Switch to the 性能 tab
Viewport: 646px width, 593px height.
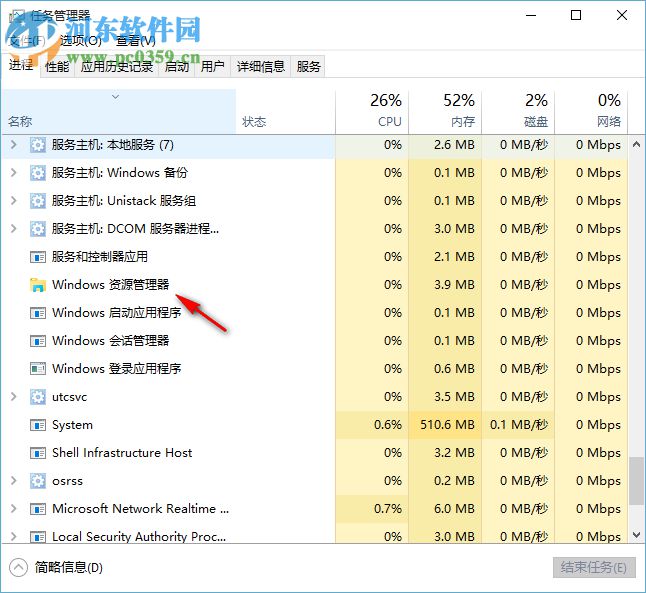pyautogui.click(x=57, y=67)
